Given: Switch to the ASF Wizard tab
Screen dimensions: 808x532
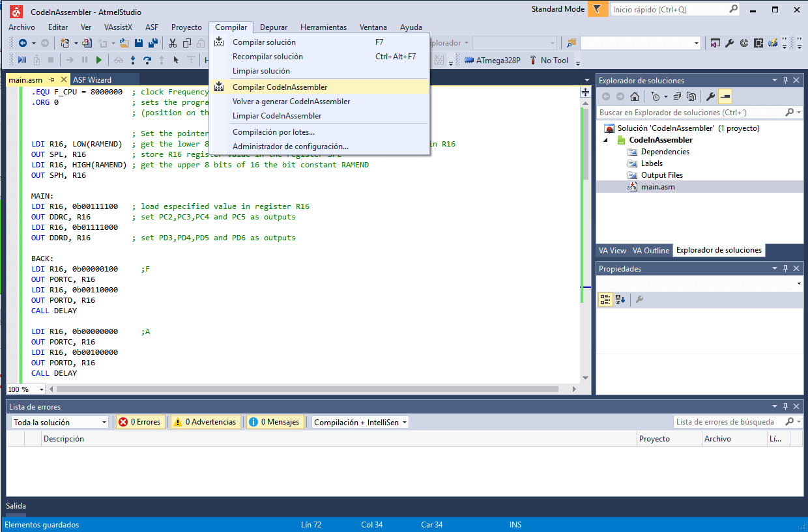Looking at the screenshot, I should 92,80.
